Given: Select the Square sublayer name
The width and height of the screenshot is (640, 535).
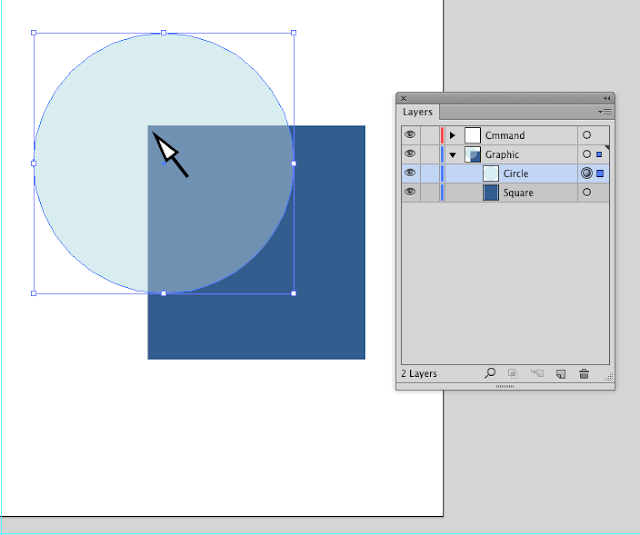Looking at the screenshot, I should pos(518,193).
